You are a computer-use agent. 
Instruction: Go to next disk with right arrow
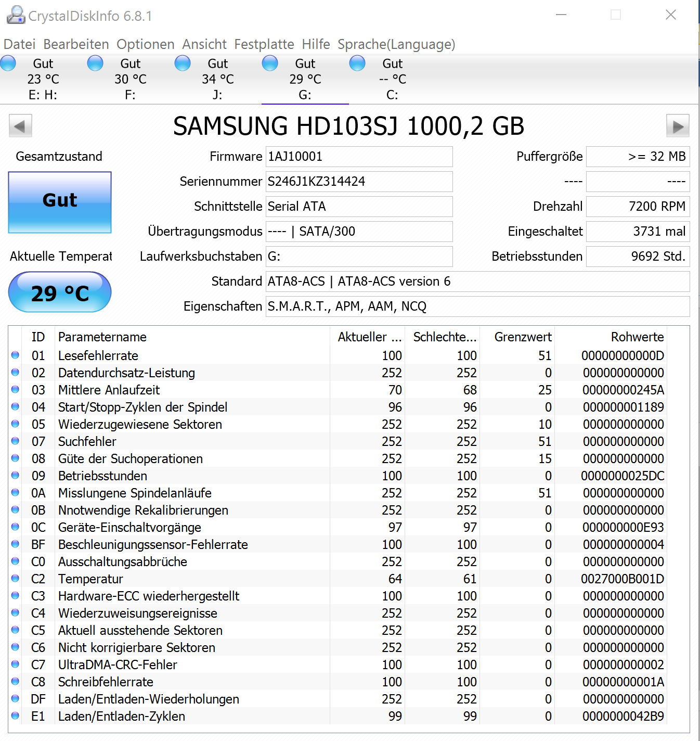coord(678,126)
